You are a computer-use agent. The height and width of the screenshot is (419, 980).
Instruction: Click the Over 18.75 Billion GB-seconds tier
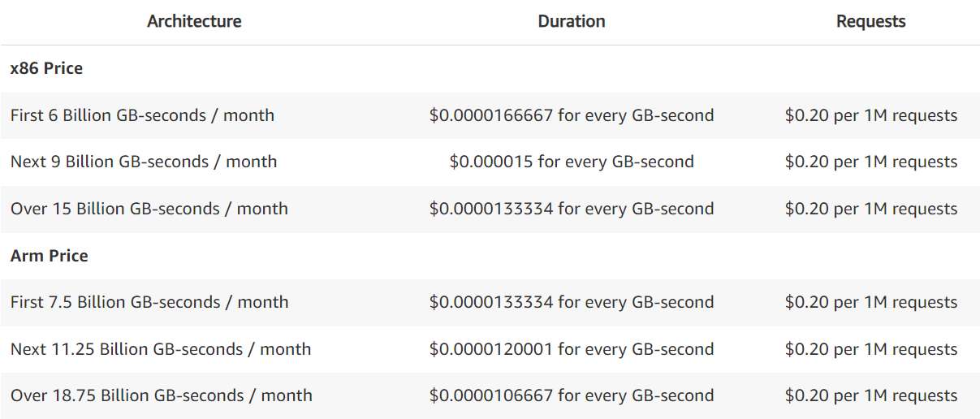point(161,395)
